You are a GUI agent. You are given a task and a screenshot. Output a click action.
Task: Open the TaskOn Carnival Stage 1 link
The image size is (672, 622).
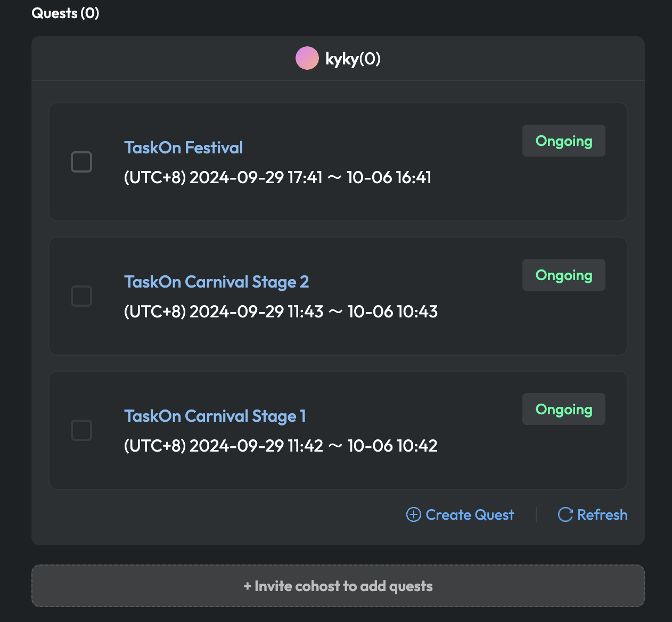tap(215, 416)
